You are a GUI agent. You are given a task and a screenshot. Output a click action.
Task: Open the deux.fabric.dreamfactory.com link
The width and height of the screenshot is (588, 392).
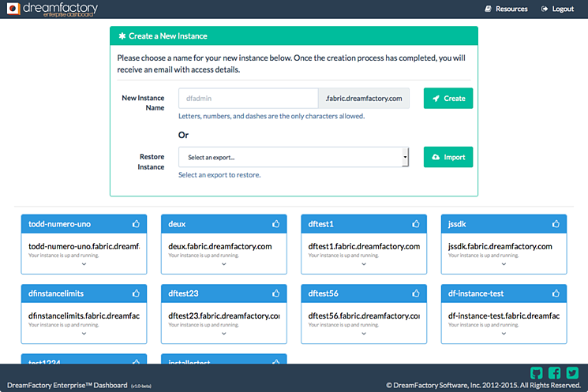(220, 246)
